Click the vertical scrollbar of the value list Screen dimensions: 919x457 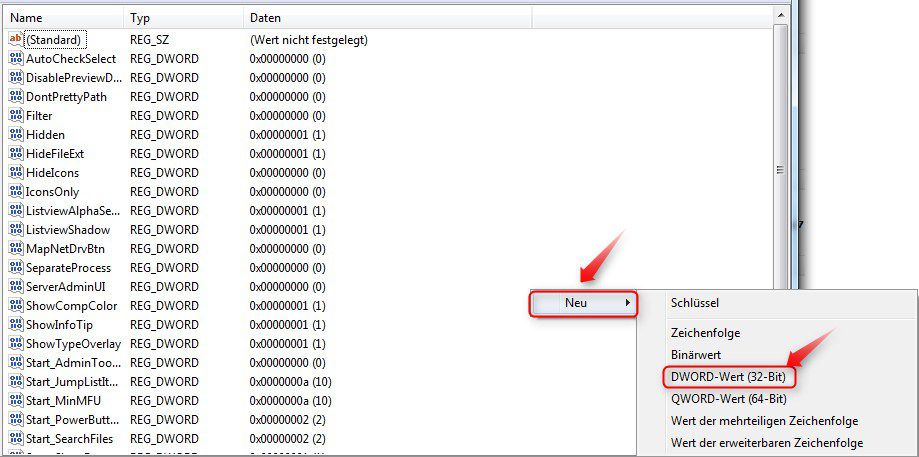[780, 150]
